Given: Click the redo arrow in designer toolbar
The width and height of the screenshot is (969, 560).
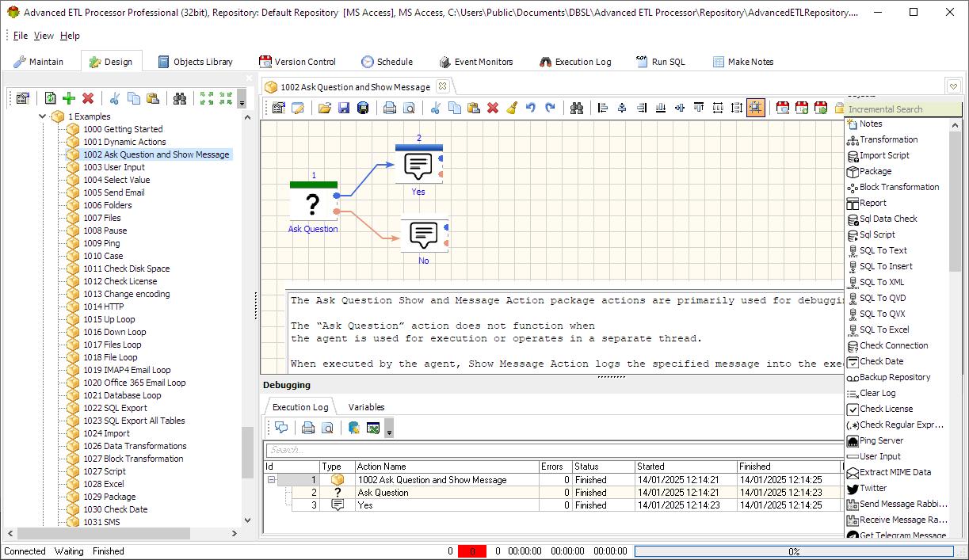Looking at the screenshot, I should pyautogui.click(x=550, y=108).
